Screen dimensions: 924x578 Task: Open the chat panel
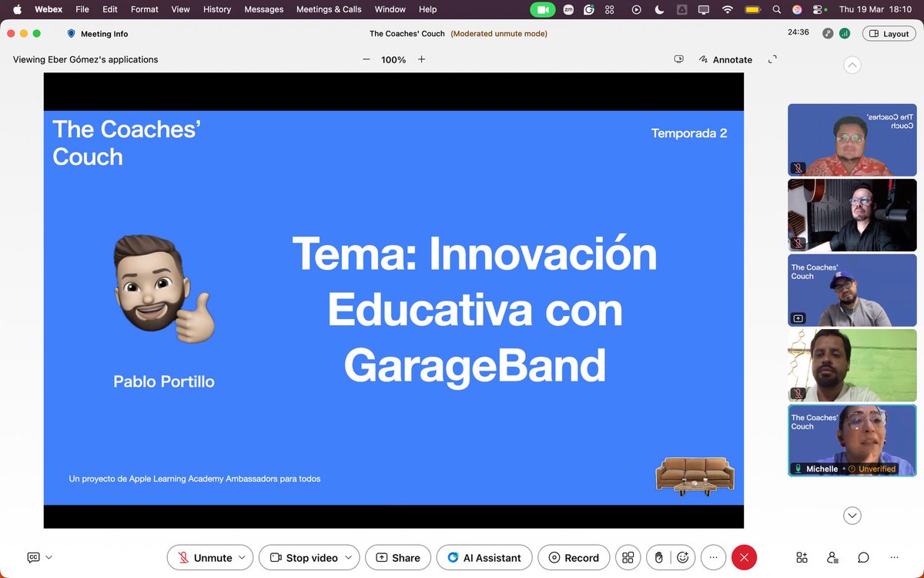(863, 557)
